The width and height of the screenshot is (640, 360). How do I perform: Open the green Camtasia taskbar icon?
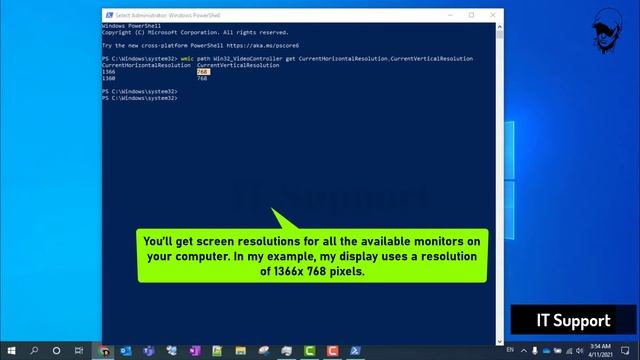[310, 351]
